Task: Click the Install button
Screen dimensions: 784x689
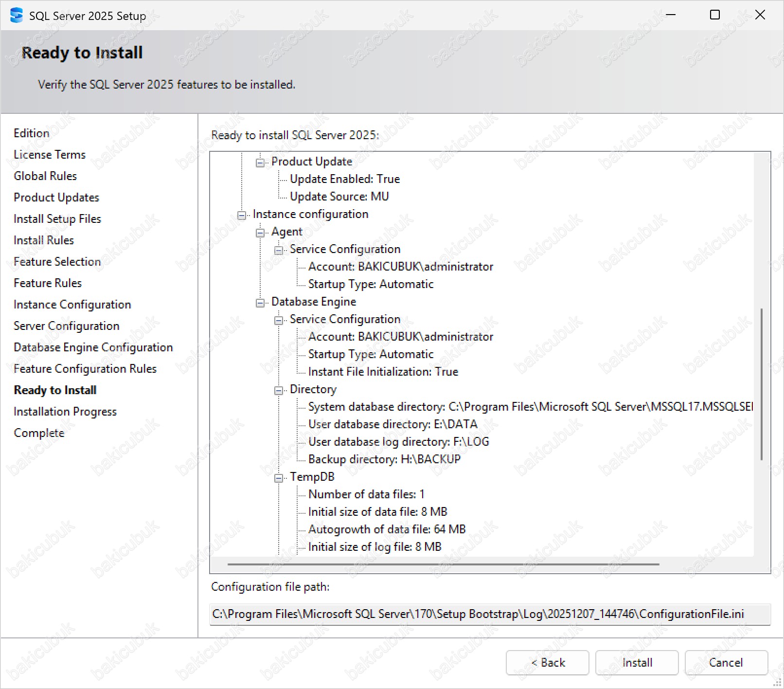Action: (637, 662)
